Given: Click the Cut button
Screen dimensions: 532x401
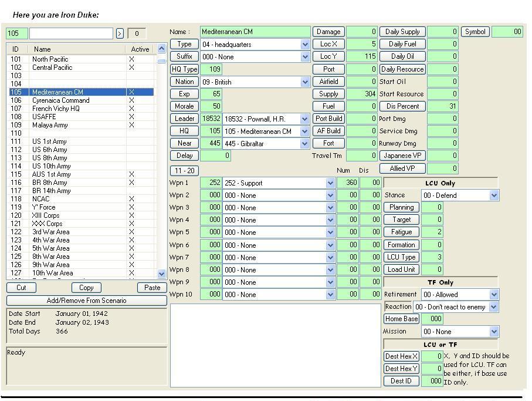Looking at the screenshot, I should coord(21,288).
